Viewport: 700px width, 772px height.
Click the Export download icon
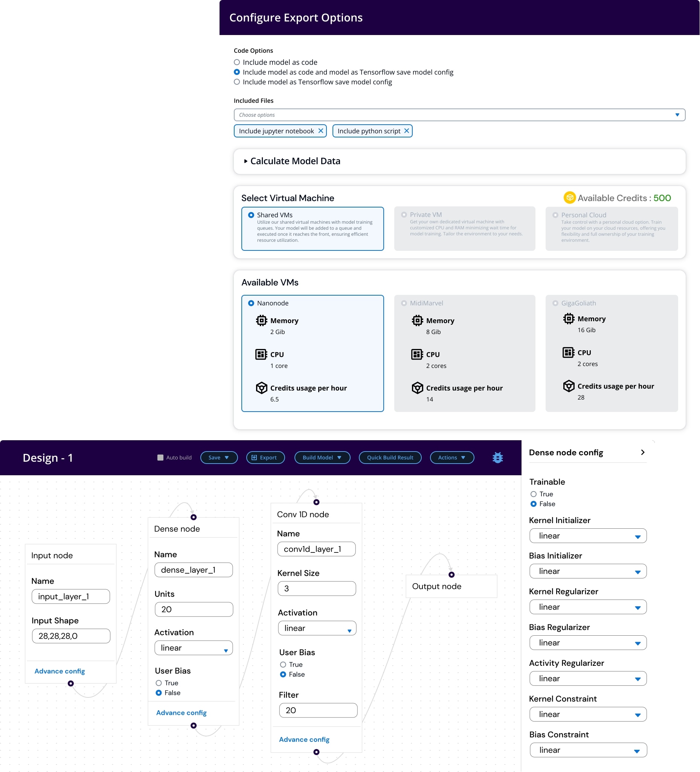(x=254, y=457)
